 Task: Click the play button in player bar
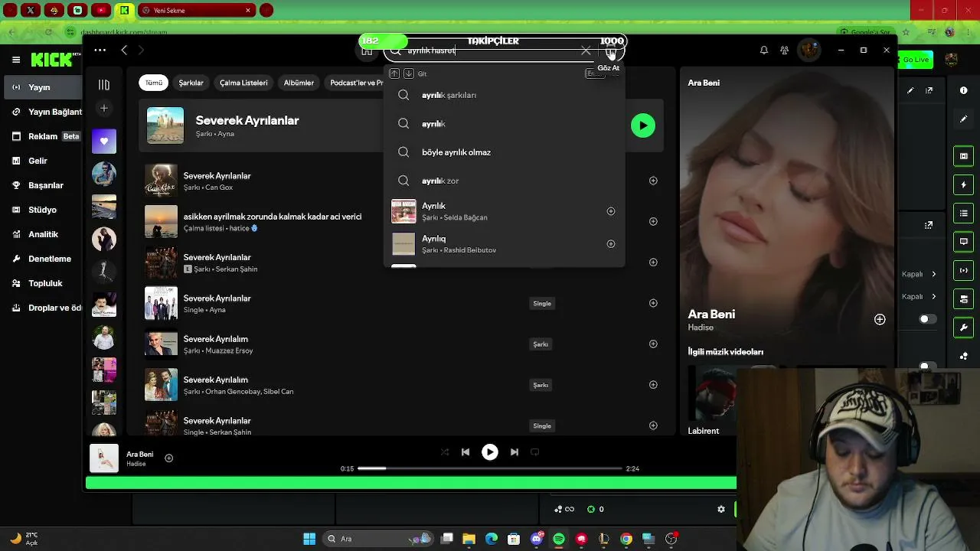[x=490, y=452]
